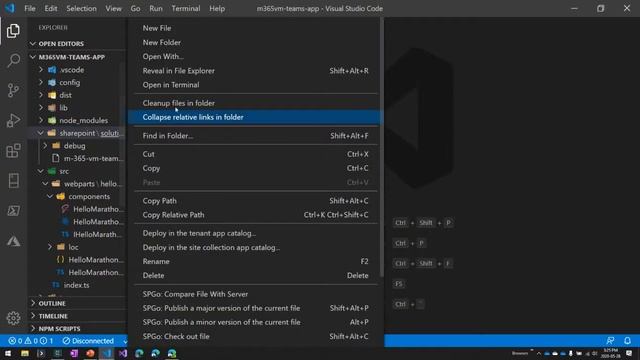Click the errors and warnings status indicator
640x360 pixels.
(x=31, y=341)
